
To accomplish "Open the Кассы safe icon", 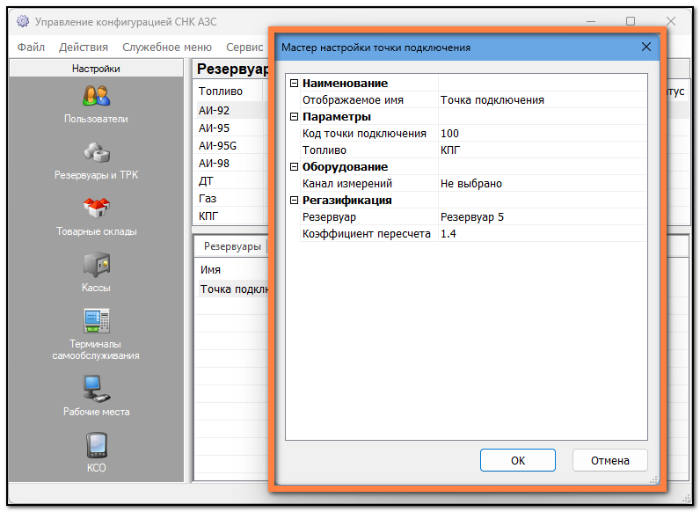I will 96,264.
